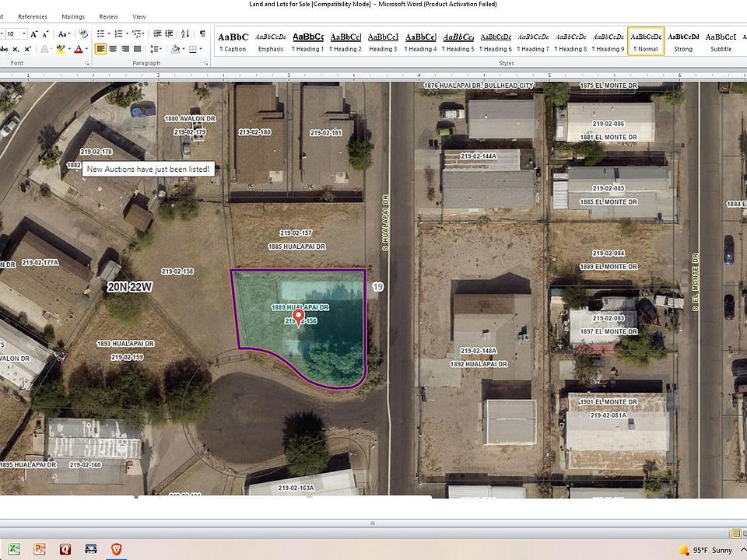Screen dimensions: 747x560
Task: Click the Decrease Indent icon
Action: (x=156, y=33)
